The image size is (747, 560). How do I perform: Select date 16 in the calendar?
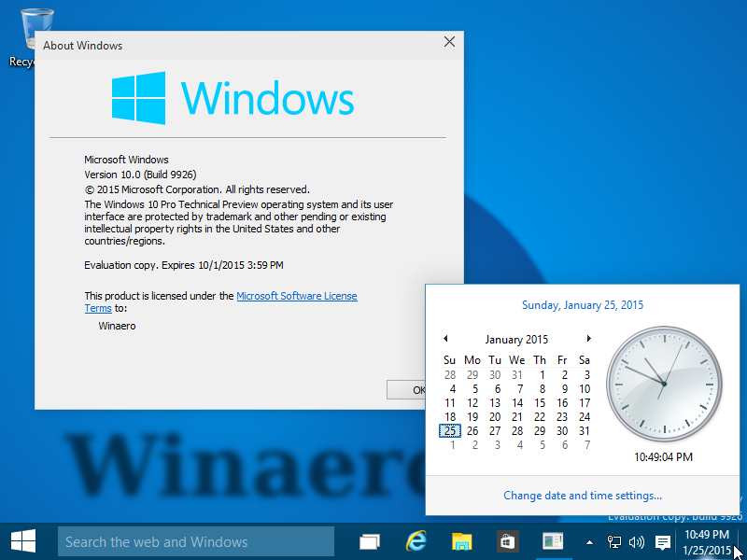pyautogui.click(x=562, y=403)
